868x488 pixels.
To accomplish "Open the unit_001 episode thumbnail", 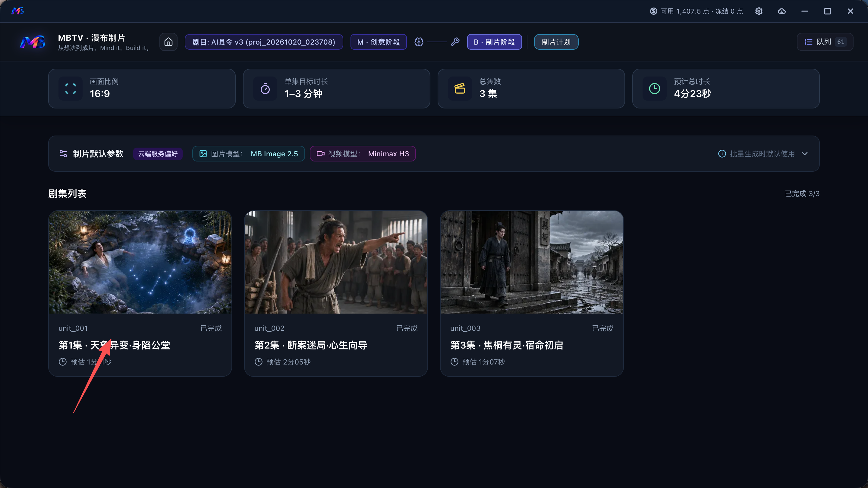I will tap(140, 262).
